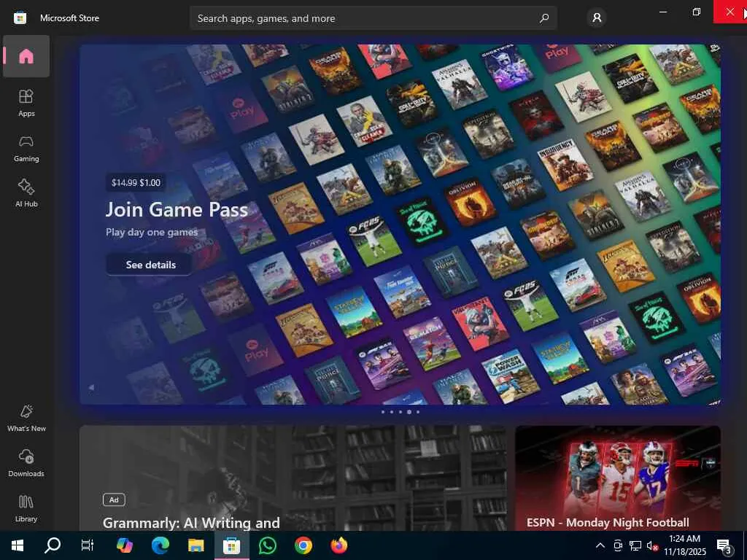Open File Explorer from the taskbar
Image resolution: width=747 pixels, height=560 pixels.
pos(196,545)
